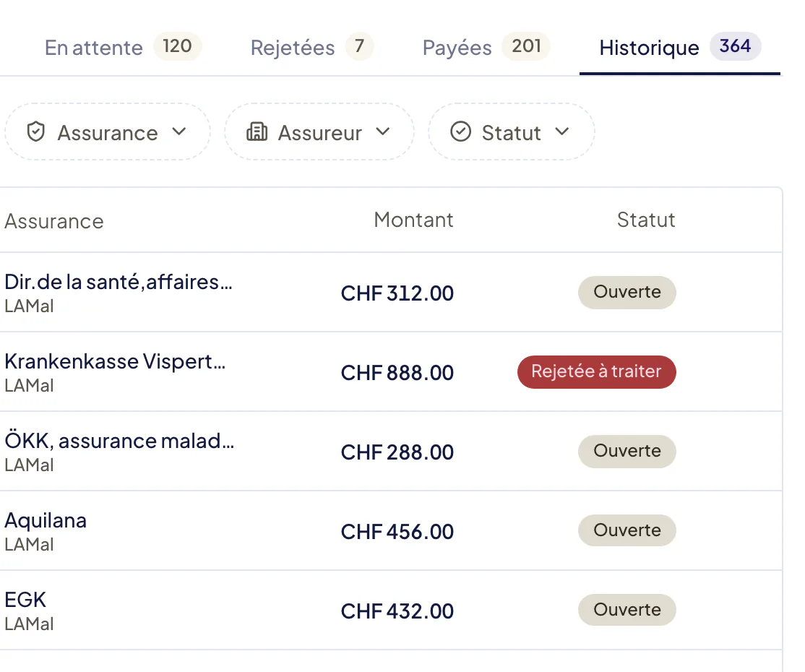Image resolution: width=805 pixels, height=672 pixels.
Task: Click Ouverte badge in EGK row
Action: coord(627,610)
